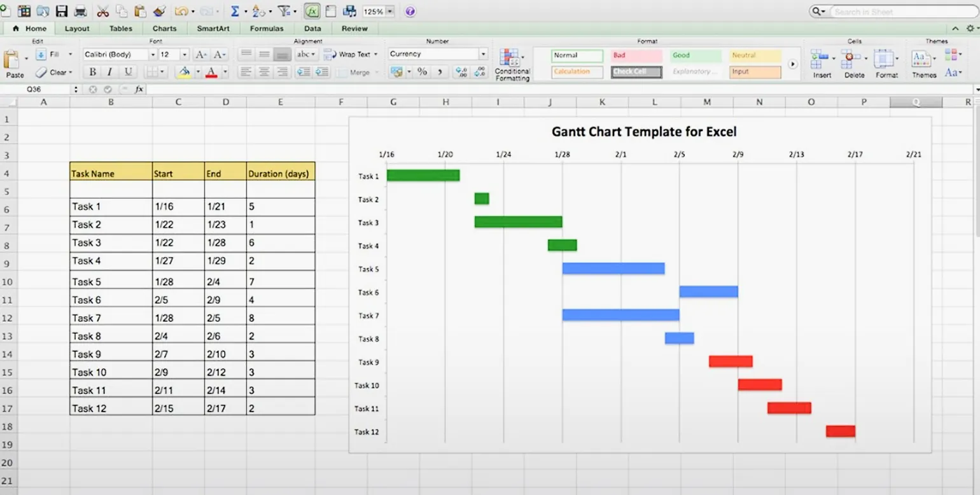Click the purple Help question mark icon
This screenshot has width=980, height=495.
[x=410, y=11]
